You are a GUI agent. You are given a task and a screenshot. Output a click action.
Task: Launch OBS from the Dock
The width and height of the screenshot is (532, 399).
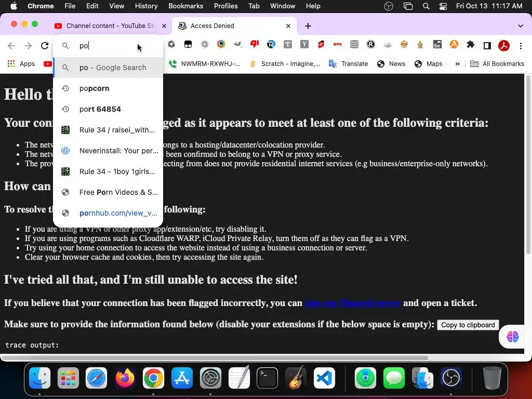[451, 378]
